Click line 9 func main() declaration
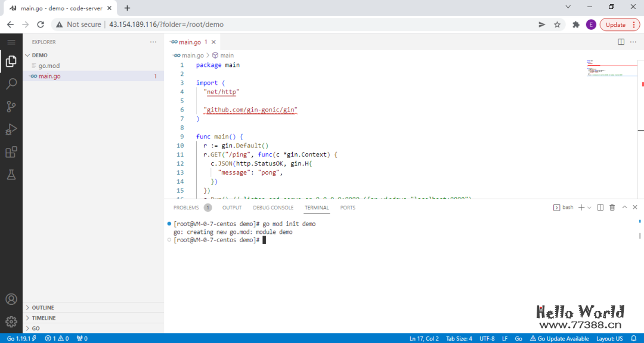This screenshot has height=343, width=644. (x=219, y=137)
